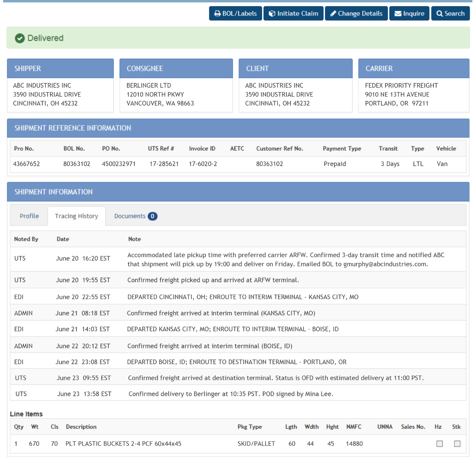This screenshot has width=476, height=463.
Task: Select the Pro No. 43667652 value
Action: (27, 164)
